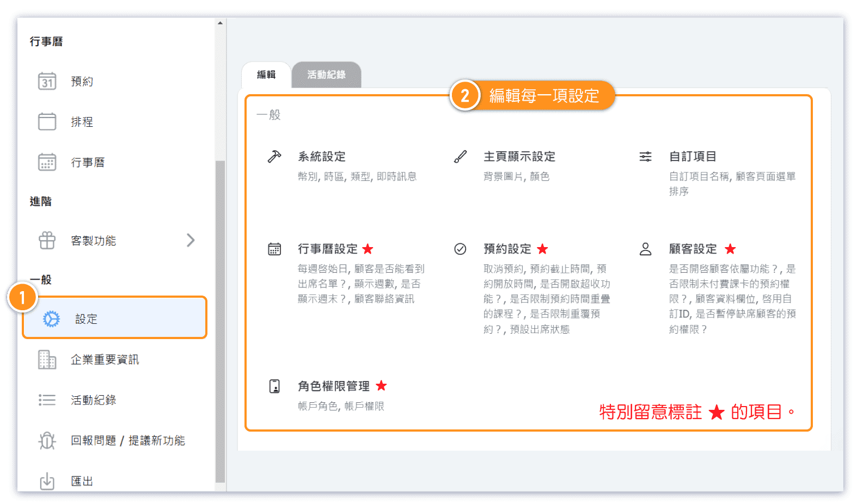Viewport: 857px width, 504px height.
Task: Open 預約設定 settings link
Action: 507,249
